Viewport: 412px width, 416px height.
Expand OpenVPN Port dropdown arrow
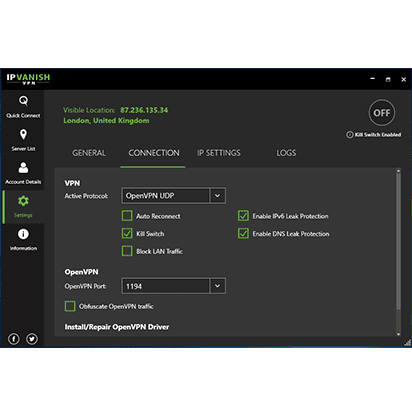[217, 286]
